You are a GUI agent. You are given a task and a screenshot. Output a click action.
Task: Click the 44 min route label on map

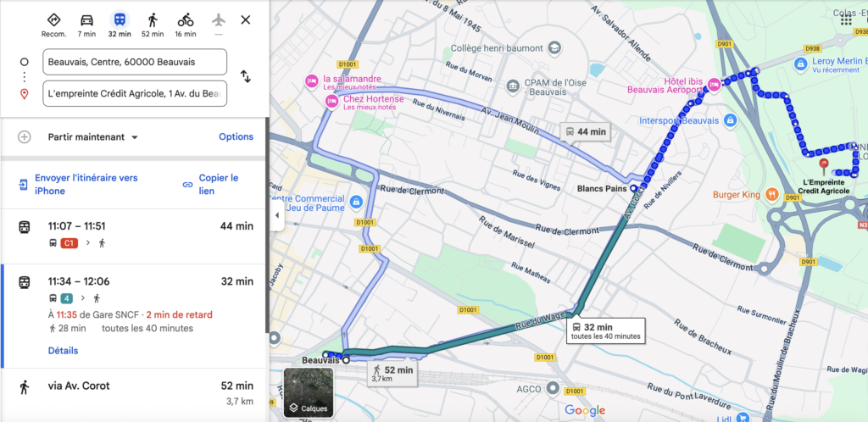585,132
